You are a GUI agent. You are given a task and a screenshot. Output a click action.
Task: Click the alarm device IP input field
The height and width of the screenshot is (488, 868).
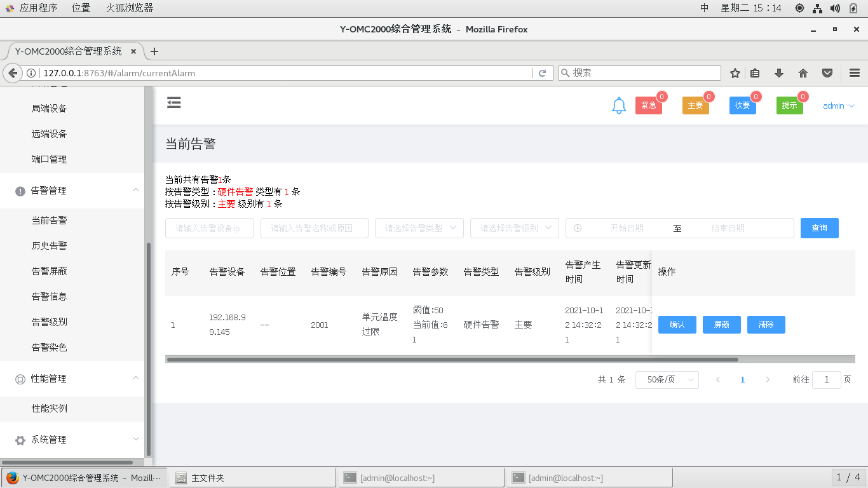pos(209,228)
